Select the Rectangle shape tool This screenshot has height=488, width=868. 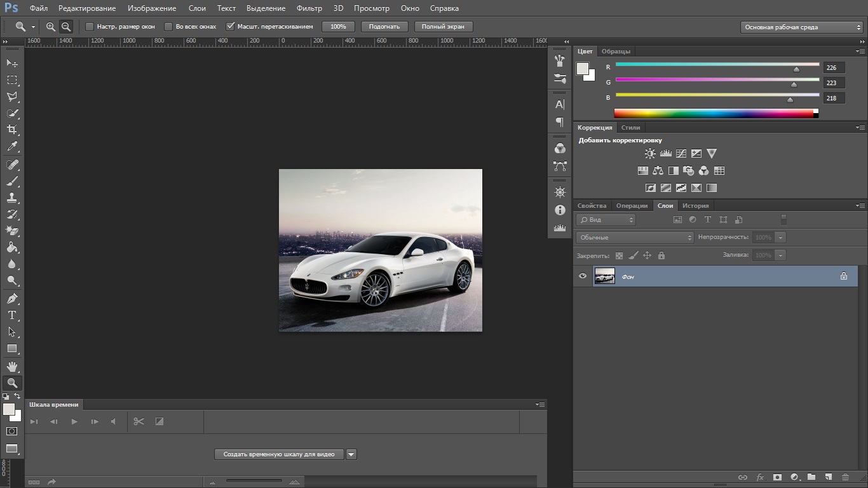pyautogui.click(x=12, y=348)
